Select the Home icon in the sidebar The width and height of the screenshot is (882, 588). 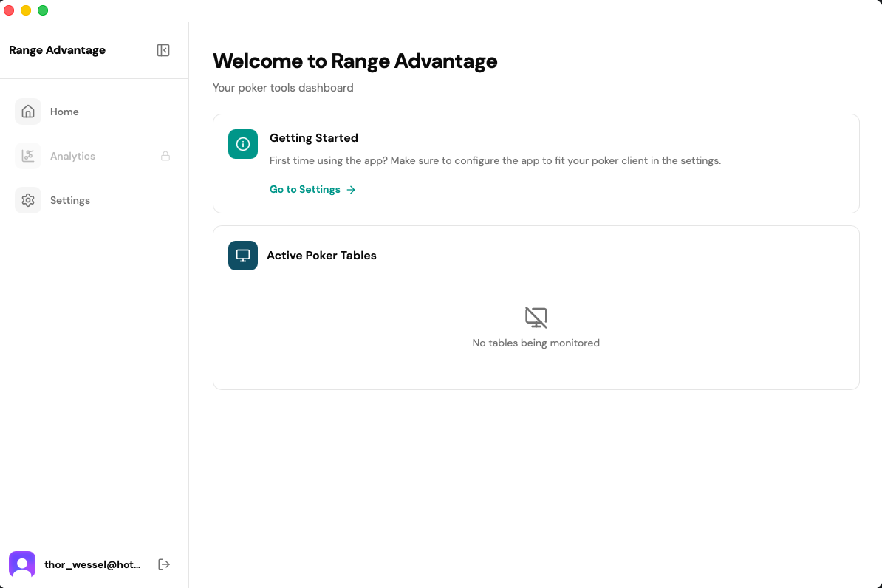click(x=27, y=112)
